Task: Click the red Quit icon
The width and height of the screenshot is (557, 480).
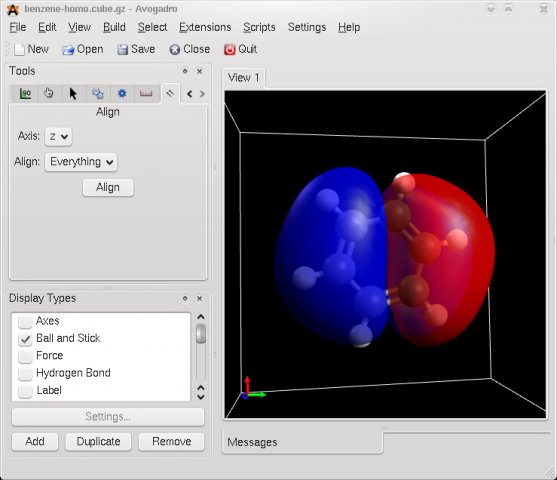Action: coord(229,49)
